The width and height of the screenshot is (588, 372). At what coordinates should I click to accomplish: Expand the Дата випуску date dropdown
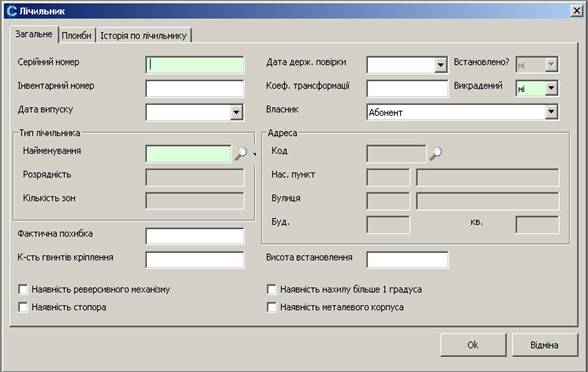236,112
